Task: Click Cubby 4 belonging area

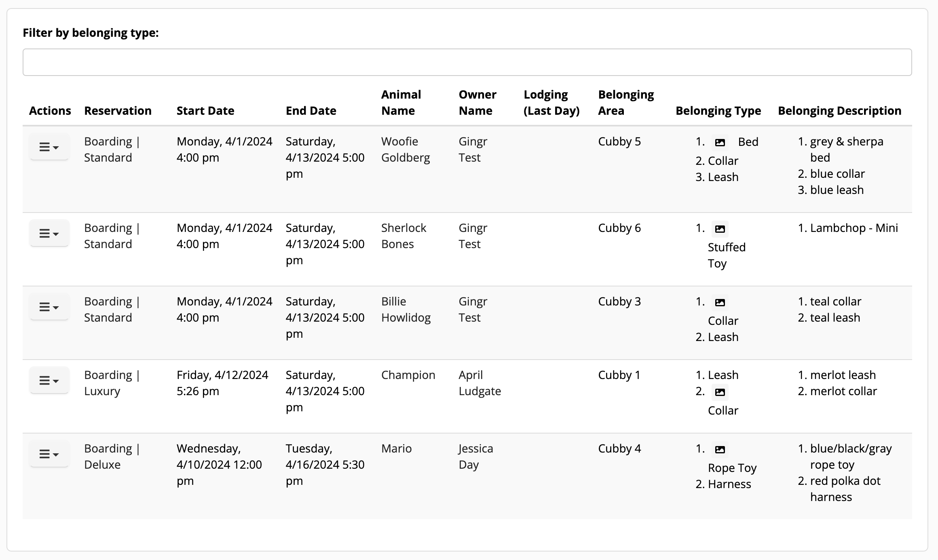Action: [x=619, y=448]
